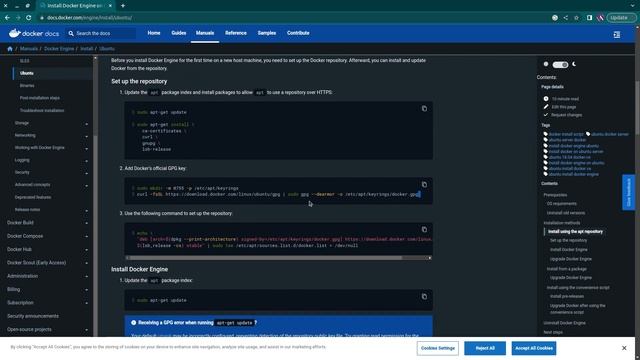
Task: Click the moon dark mode icon
Action: tap(574, 64)
